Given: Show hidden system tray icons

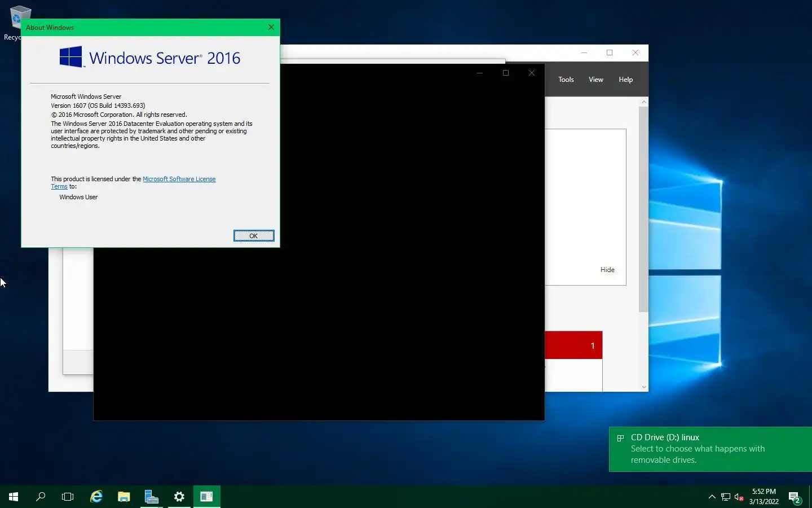Looking at the screenshot, I should tap(712, 497).
